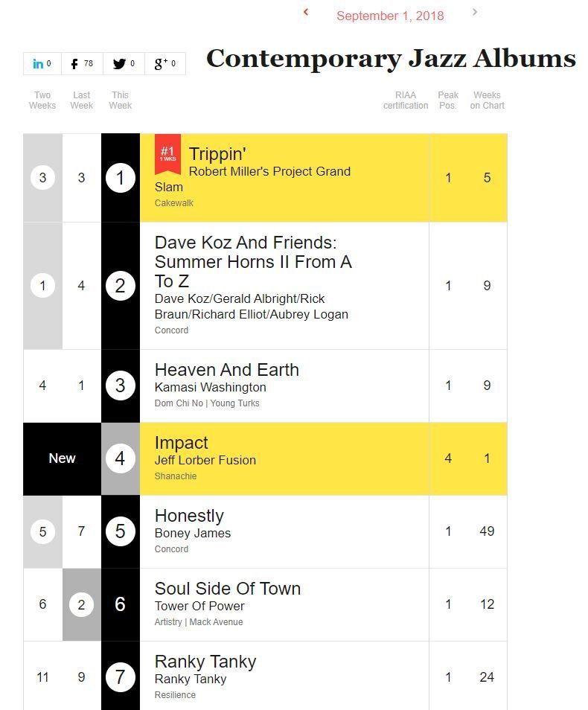Share using Google Plus icon
This screenshot has width=588, height=710.
point(160,64)
